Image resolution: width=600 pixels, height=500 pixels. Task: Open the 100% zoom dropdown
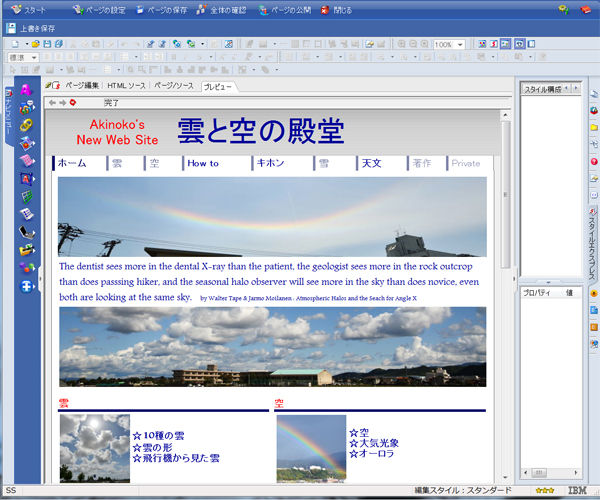(x=460, y=45)
